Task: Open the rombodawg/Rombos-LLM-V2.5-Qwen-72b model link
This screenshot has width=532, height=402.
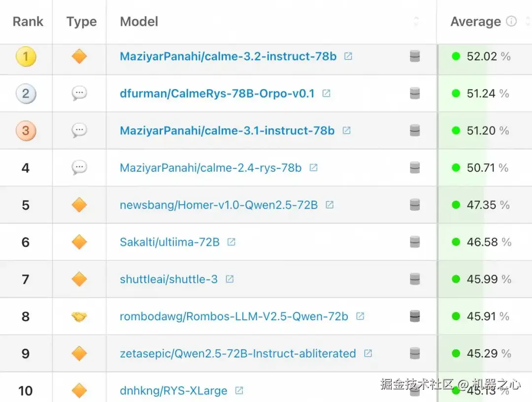Action: click(234, 316)
